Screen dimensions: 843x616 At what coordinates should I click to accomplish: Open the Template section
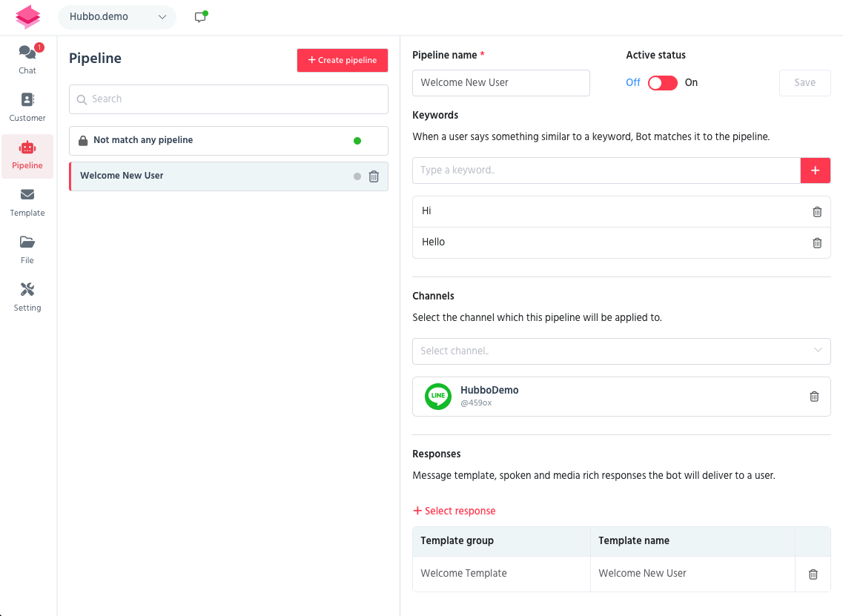pos(27,202)
